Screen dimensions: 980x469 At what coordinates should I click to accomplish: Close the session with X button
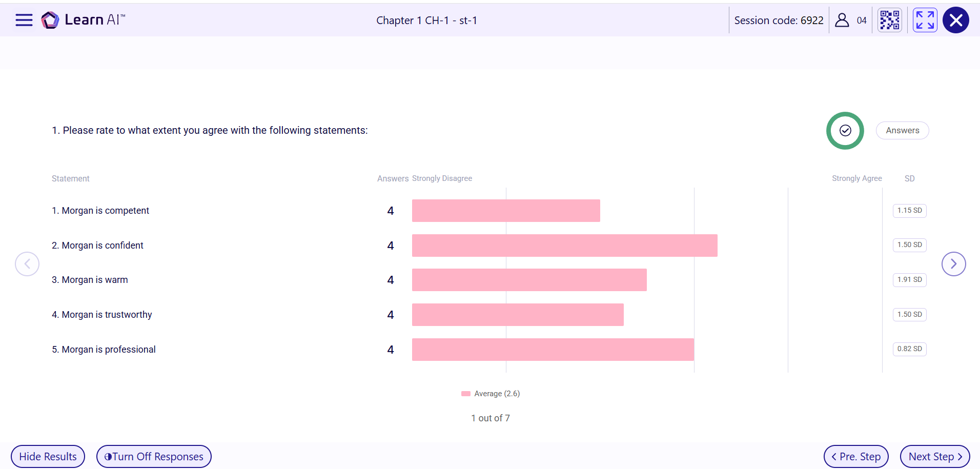[x=956, y=20]
